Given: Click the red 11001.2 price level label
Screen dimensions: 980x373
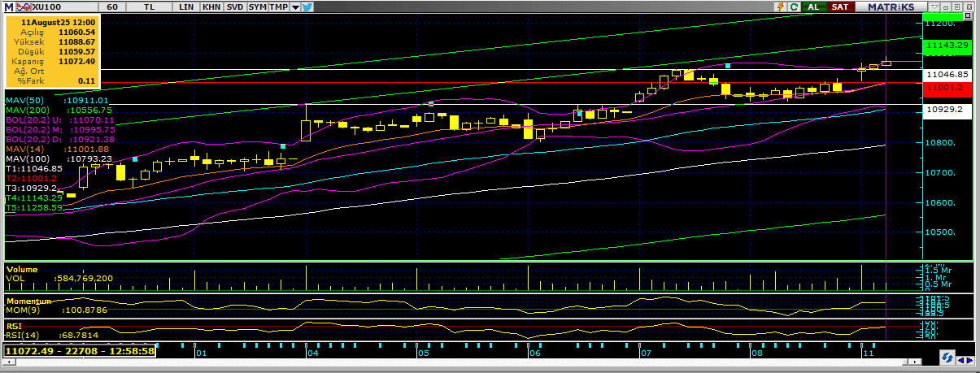Looking at the screenshot, I should click(x=946, y=87).
